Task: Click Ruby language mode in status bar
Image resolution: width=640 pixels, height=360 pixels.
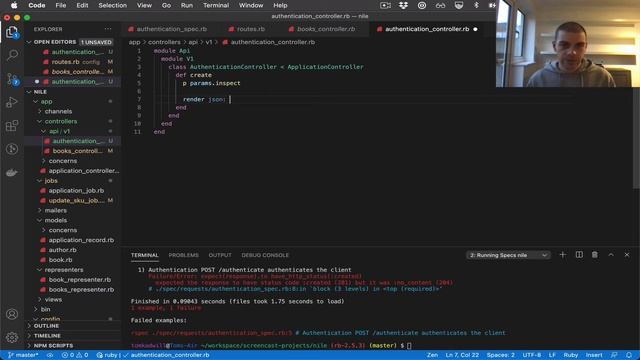Action: coord(571,355)
